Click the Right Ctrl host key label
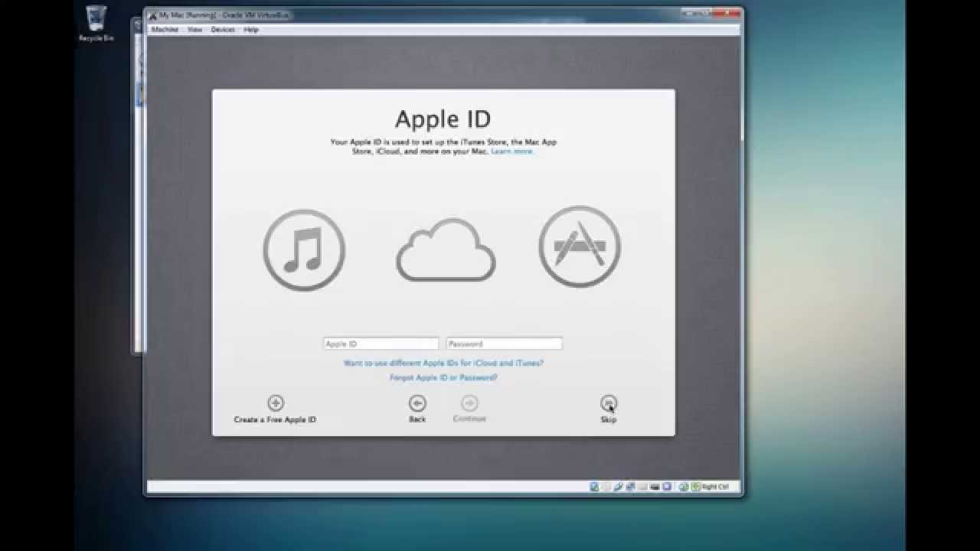The height and width of the screenshot is (551, 980). 715,487
